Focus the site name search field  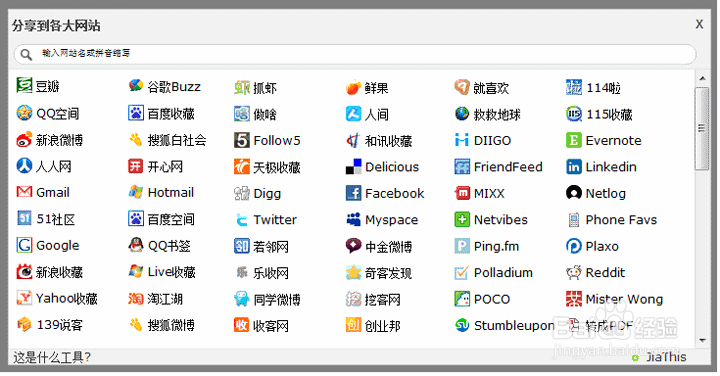click(x=354, y=54)
